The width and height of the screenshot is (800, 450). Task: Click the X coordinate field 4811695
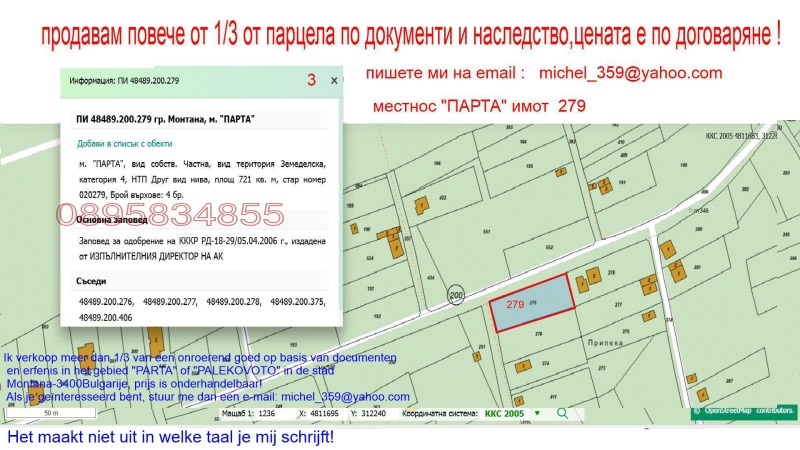click(x=324, y=414)
